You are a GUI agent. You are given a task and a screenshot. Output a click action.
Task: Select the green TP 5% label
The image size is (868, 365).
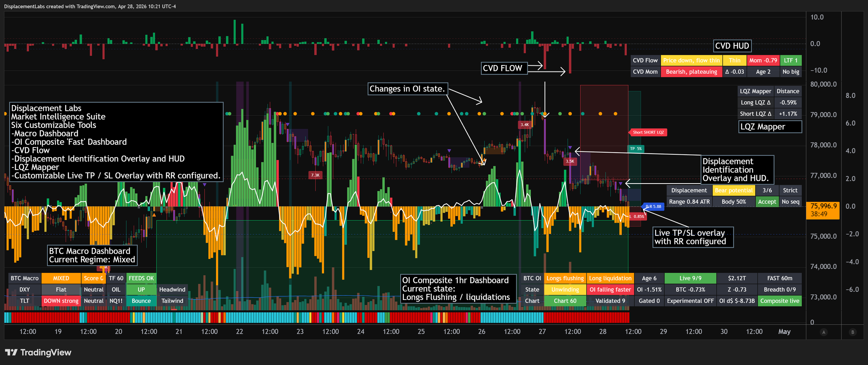click(636, 148)
